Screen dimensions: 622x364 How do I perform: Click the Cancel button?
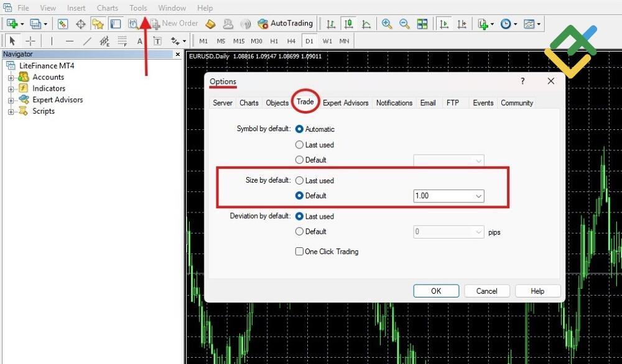[x=486, y=291]
